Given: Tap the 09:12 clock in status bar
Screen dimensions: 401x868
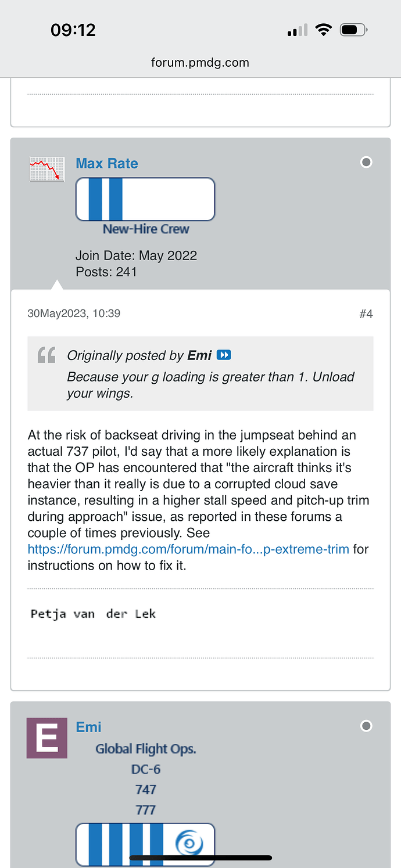Looking at the screenshot, I should pyautogui.click(x=73, y=30).
